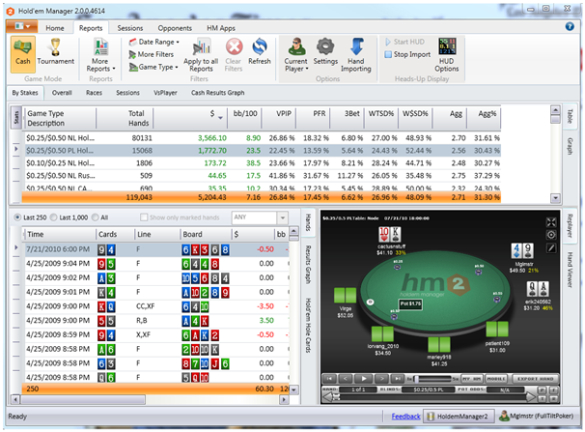The height and width of the screenshot is (432, 585).
Task: Select the Cash game mode icon
Action: click(23, 52)
